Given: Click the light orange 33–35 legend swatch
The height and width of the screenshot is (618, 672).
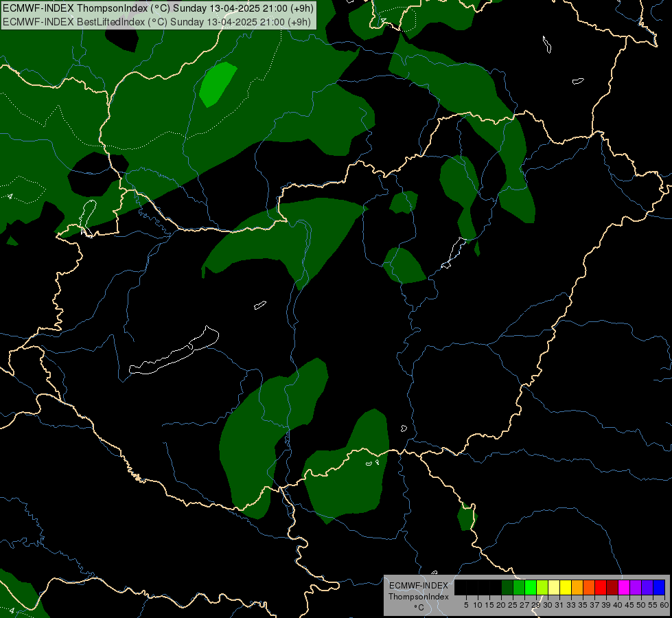Looking at the screenshot, I should coord(577,587).
